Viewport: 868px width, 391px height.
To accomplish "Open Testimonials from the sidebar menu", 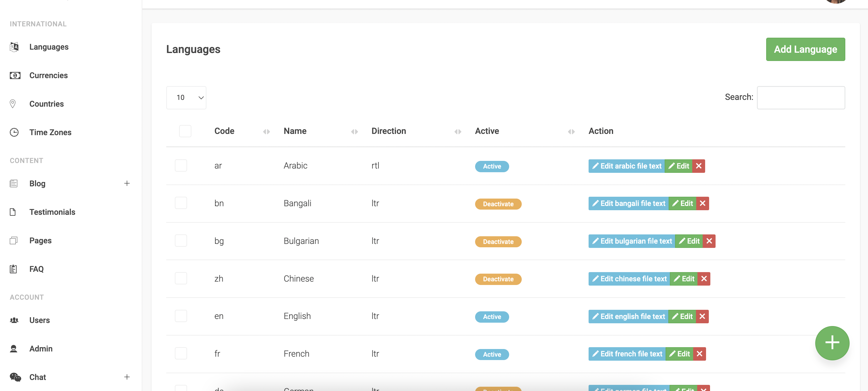I will (x=52, y=212).
